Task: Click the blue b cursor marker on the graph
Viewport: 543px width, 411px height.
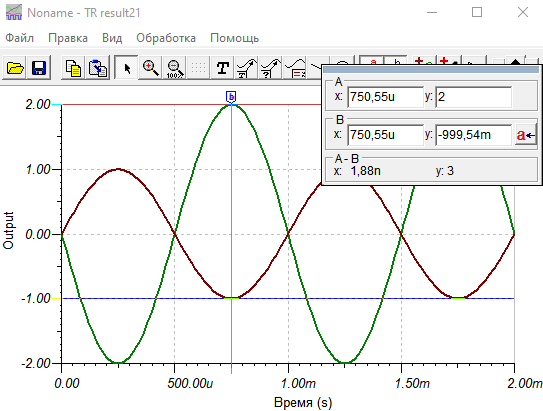Action: [231, 97]
